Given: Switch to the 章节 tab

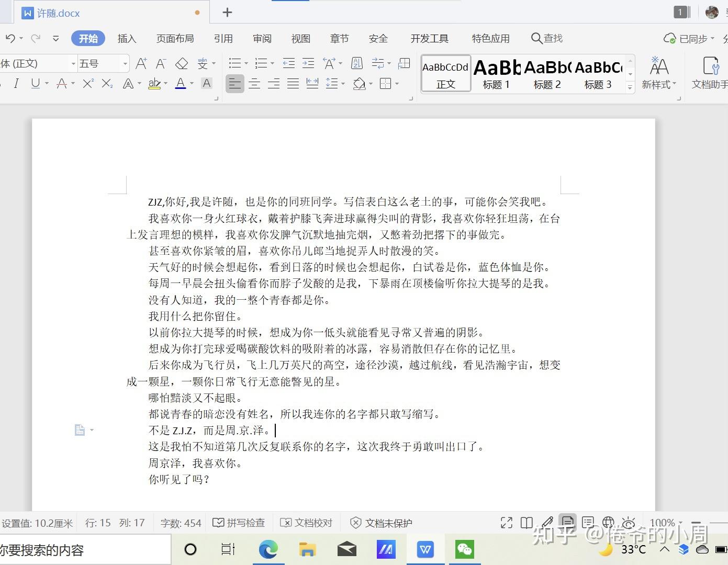Looking at the screenshot, I should (339, 38).
